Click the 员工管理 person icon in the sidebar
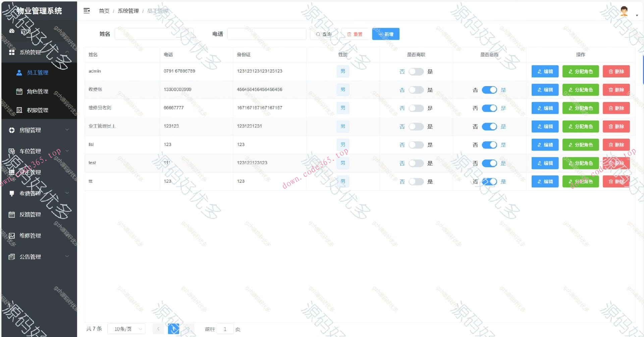The width and height of the screenshot is (644, 337). (x=19, y=72)
